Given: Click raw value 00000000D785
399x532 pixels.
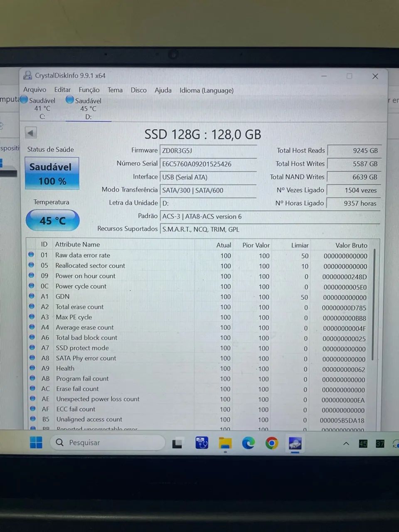Looking at the screenshot, I should pos(344,308).
